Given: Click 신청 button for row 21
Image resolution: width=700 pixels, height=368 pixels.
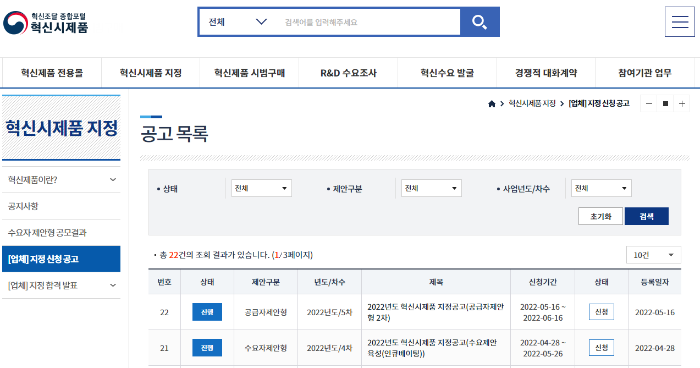Looking at the screenshot, I should click(601, 347).
